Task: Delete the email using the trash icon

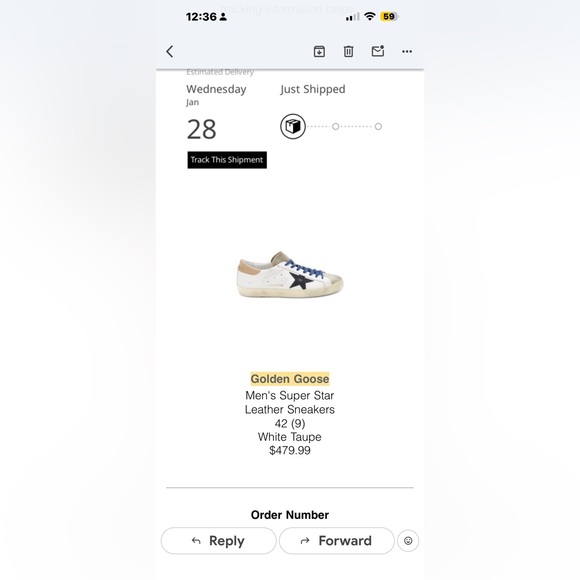Action: pyautogui.click(x=348, y=51)
